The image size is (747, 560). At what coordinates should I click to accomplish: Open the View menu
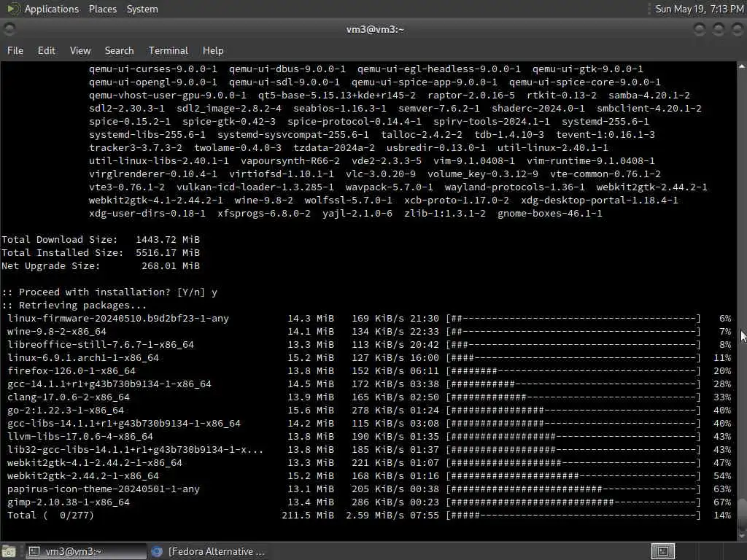pyautogui.click(x=80, y=50)
